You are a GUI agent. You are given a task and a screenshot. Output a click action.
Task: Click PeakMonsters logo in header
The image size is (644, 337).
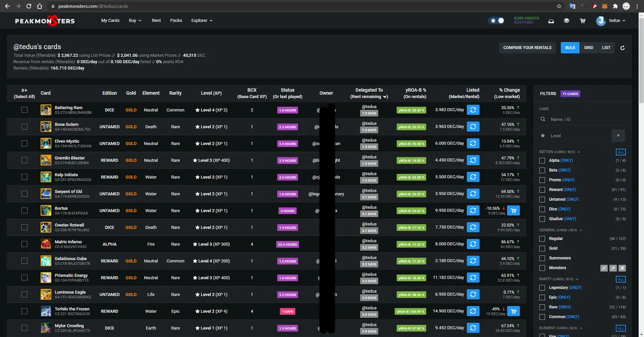[45, 21]
